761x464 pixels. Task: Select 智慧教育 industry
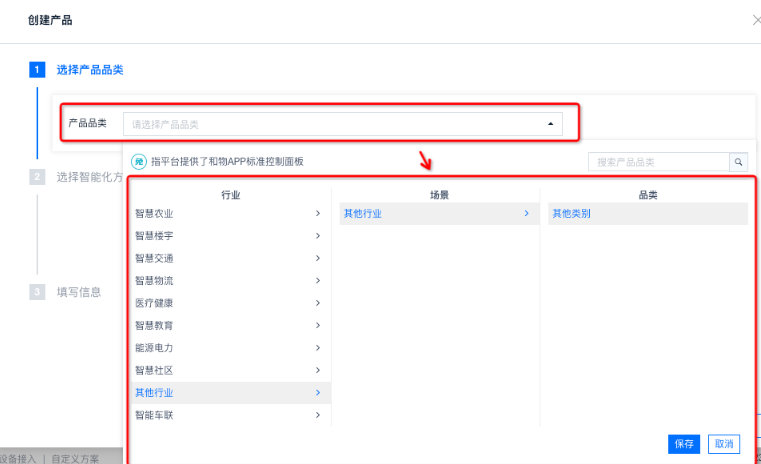point(155,326)
